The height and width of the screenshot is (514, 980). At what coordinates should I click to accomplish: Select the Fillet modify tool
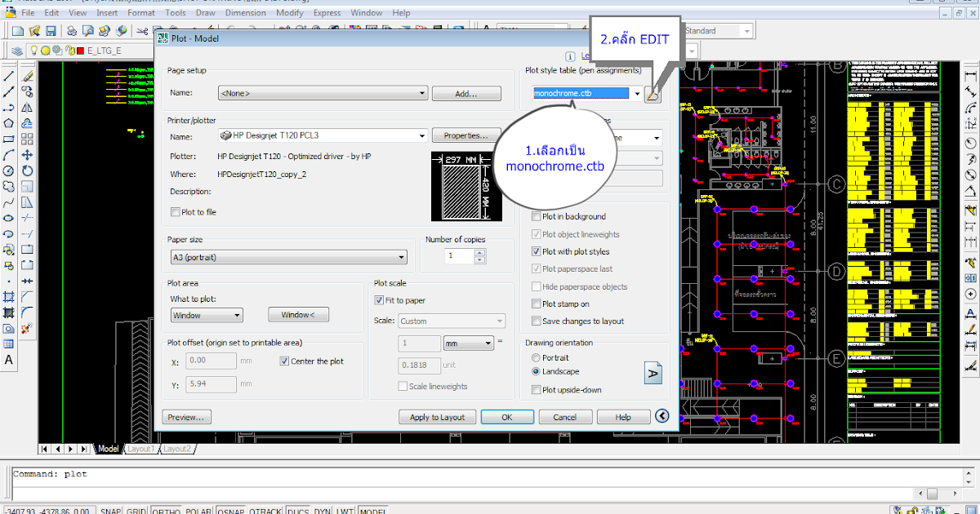(x=28, y=312)
